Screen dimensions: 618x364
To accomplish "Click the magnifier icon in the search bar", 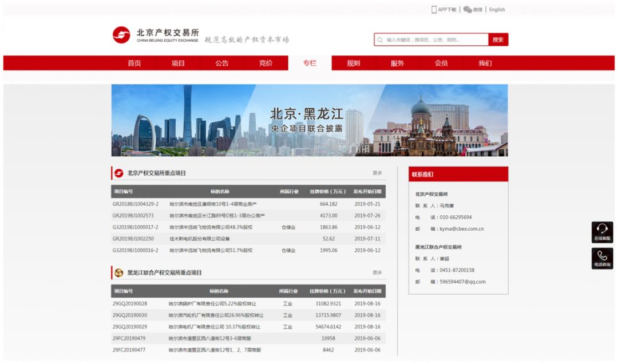I will click(379, 39).
